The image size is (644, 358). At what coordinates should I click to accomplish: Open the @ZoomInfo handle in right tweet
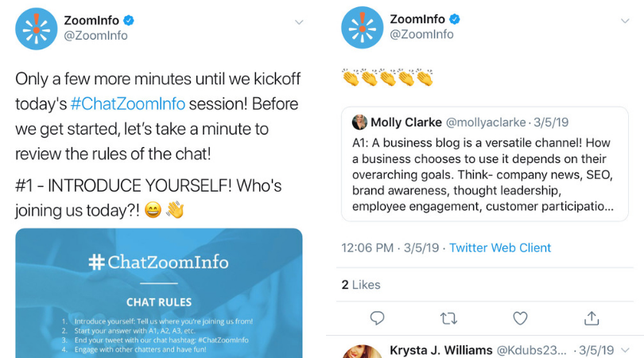coord(421,35)
